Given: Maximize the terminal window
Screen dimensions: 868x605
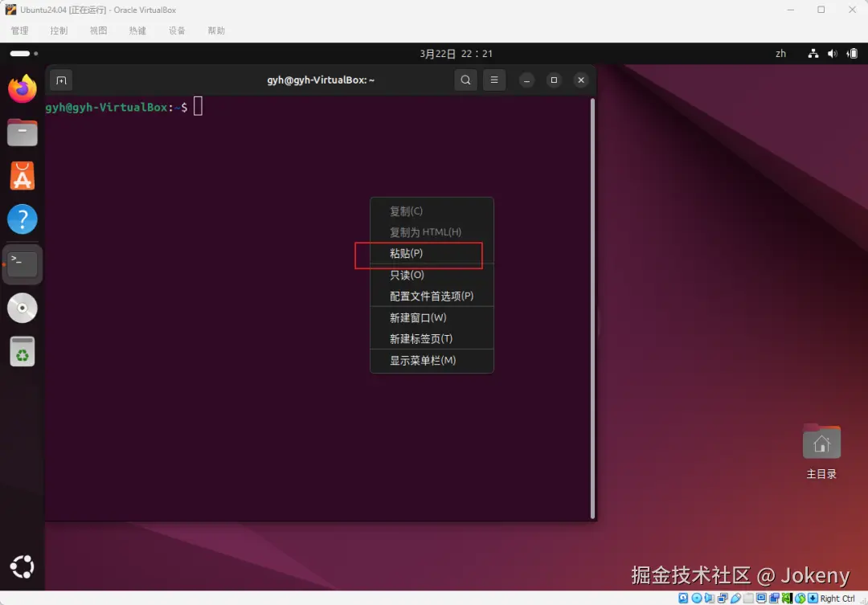Looking at the screenshot, I should coord(554,80).
